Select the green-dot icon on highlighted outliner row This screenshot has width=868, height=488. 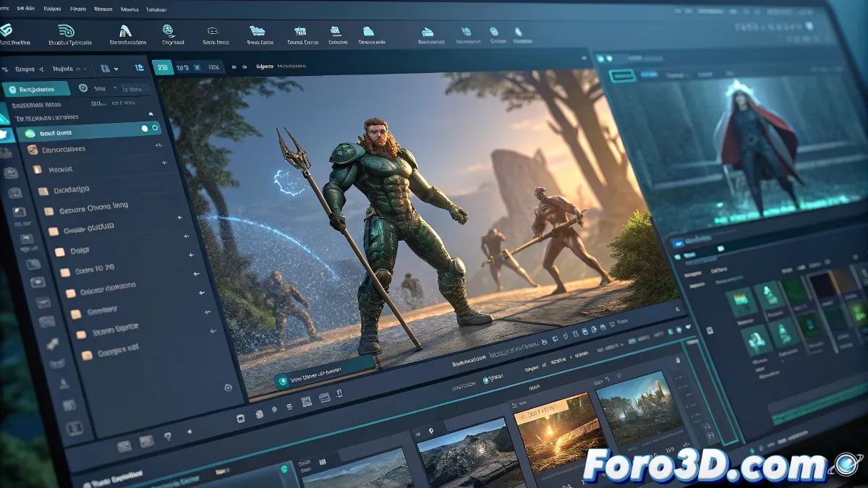30,133
